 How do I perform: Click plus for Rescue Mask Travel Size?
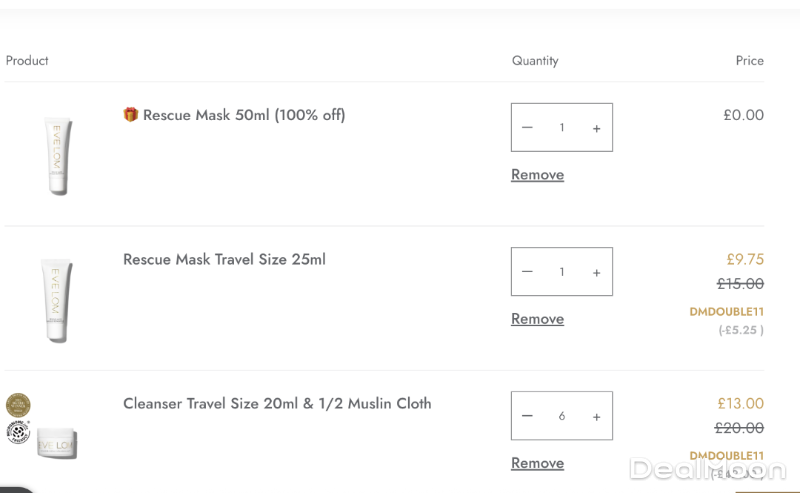pos(597,272)
